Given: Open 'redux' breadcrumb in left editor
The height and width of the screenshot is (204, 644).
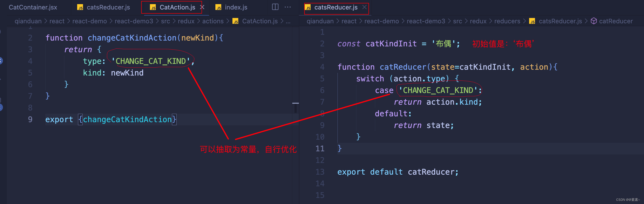Looking at the screenshot, I should pos(186,21).
